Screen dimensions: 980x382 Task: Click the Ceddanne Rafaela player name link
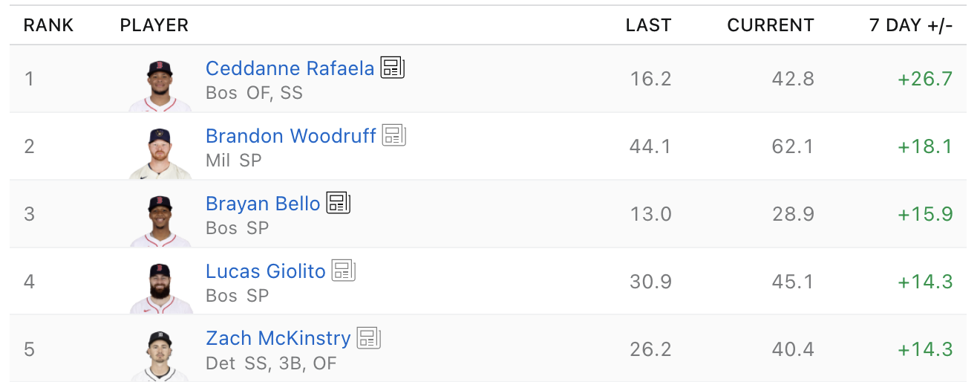[x=290, y=68]
